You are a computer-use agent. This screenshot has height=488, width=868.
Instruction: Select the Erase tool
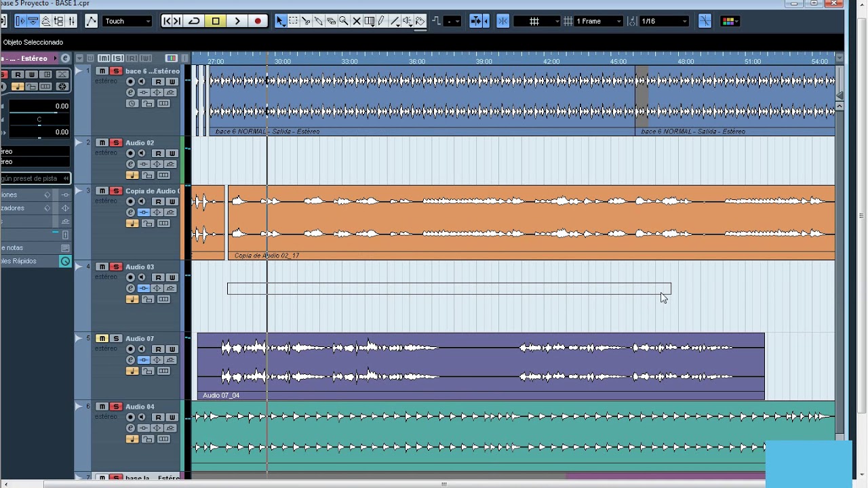point(332,21)
